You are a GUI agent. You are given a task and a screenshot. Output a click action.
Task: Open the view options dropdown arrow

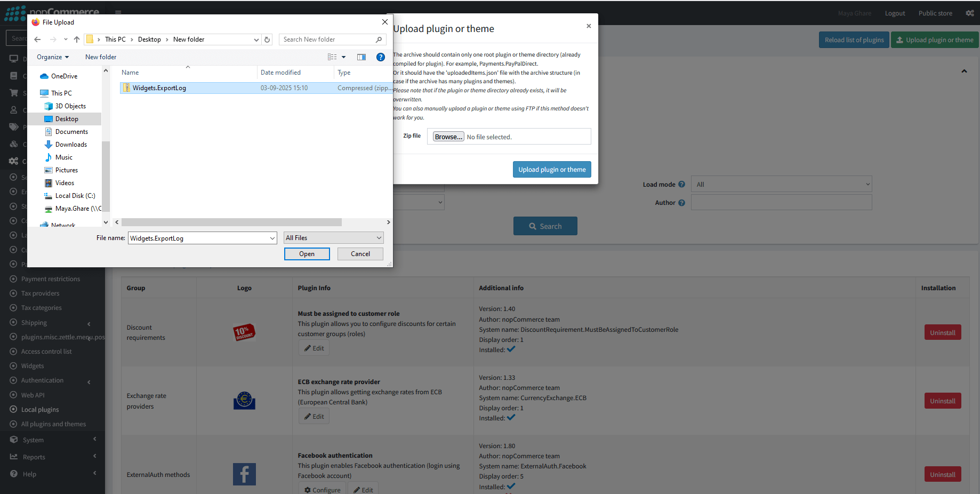click(x=343, y=57)
